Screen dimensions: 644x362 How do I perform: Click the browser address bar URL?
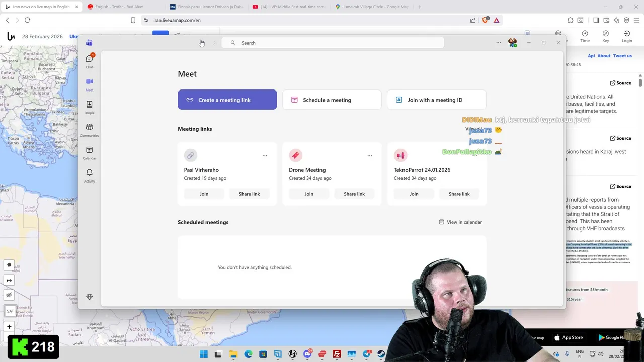177,20
